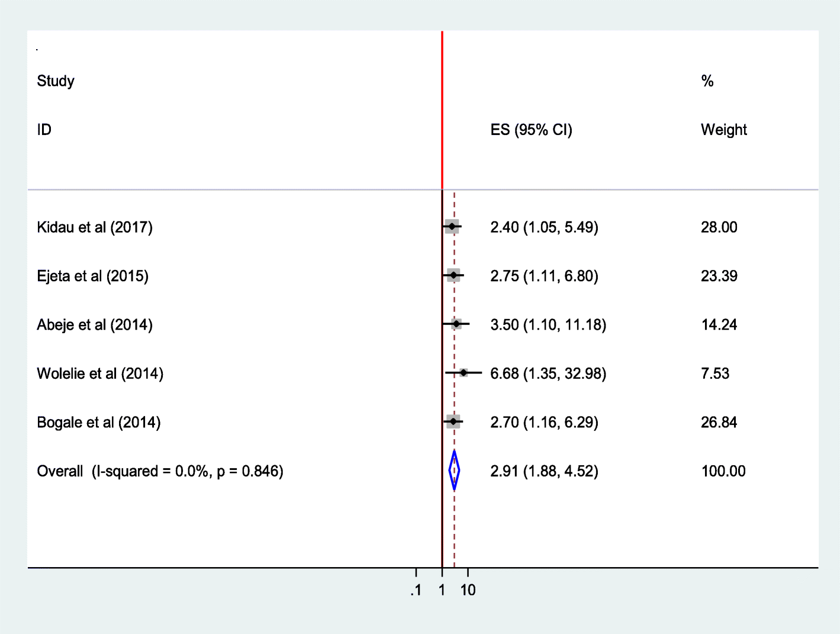The height and width of the screenshot is (634, 840).
Task: Click the weight value '23.39'
Action: pos(719,276)
